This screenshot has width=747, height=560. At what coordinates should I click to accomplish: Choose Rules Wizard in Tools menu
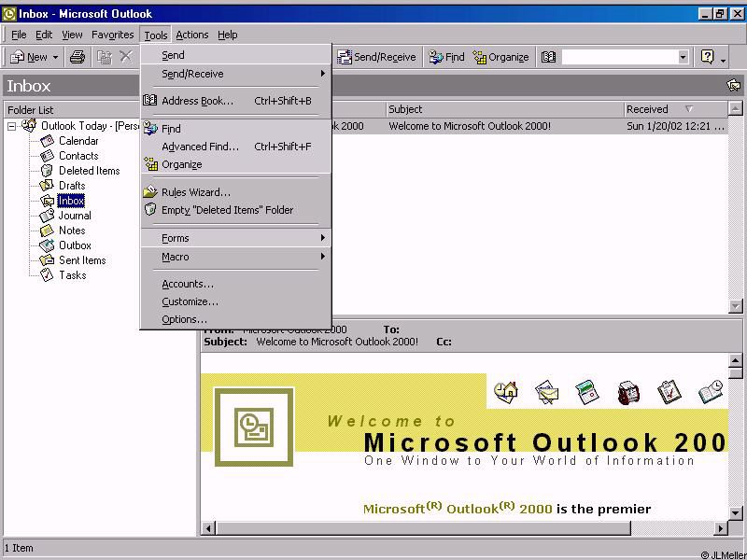[x=236, y=192]
